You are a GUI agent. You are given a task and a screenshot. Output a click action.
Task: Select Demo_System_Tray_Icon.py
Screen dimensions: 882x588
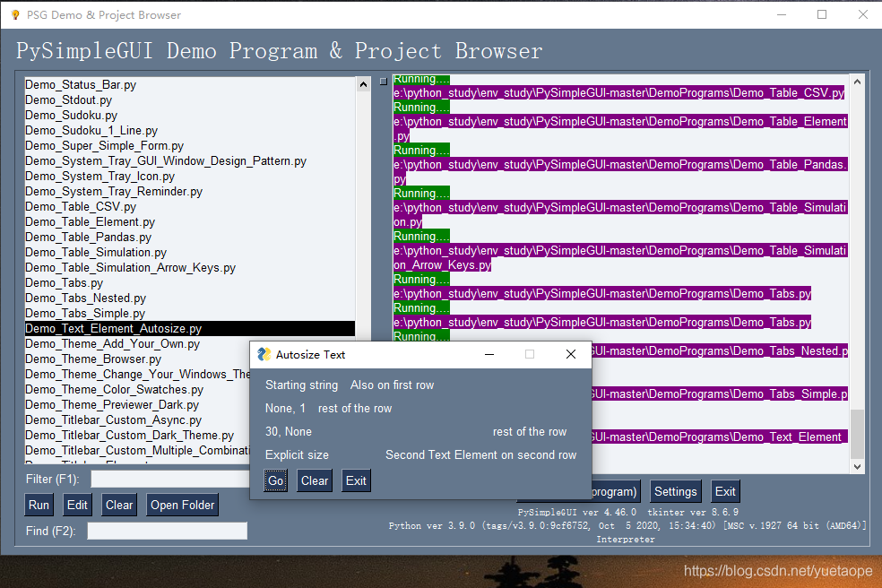tap(189, 176)
